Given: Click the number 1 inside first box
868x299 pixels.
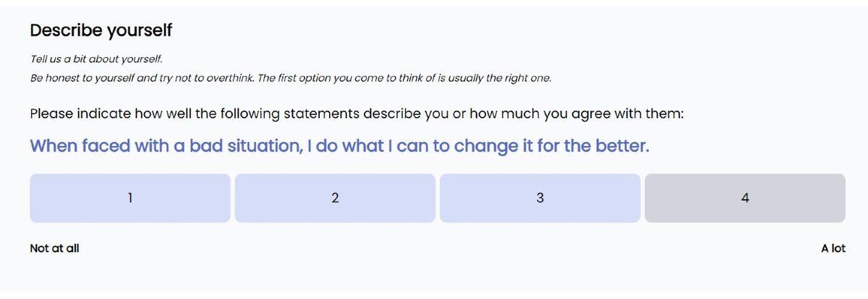Looking at the screenshot, I should click(130, 198).
